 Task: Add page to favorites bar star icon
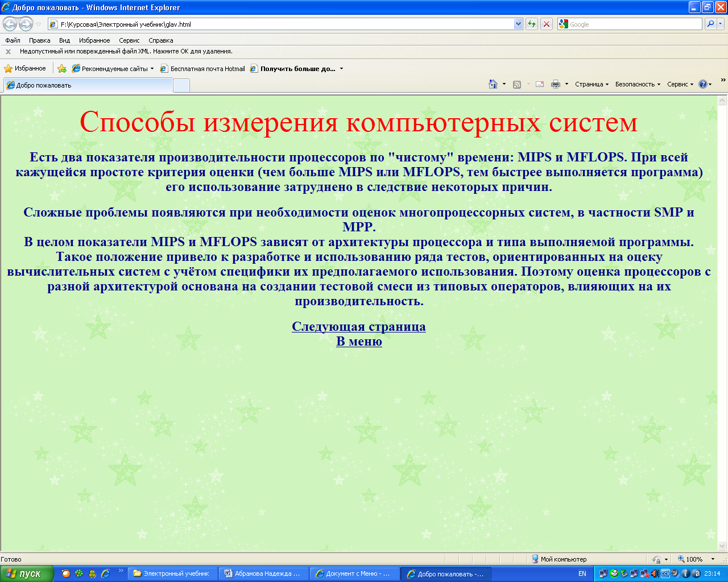point(62,69)
